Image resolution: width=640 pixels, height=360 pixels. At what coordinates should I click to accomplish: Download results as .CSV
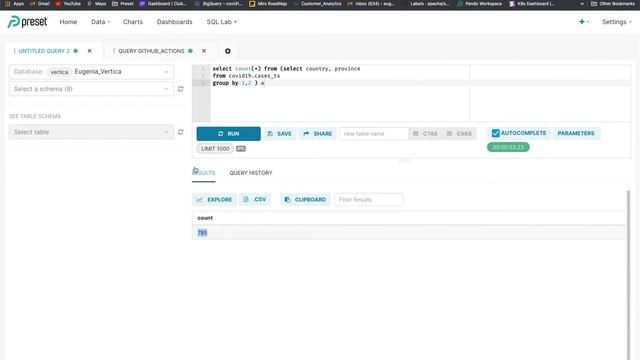pos(255,200)
